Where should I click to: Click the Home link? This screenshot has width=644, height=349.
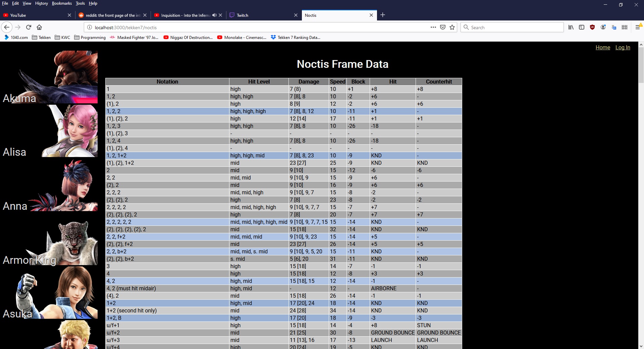(x=603, y=47)
